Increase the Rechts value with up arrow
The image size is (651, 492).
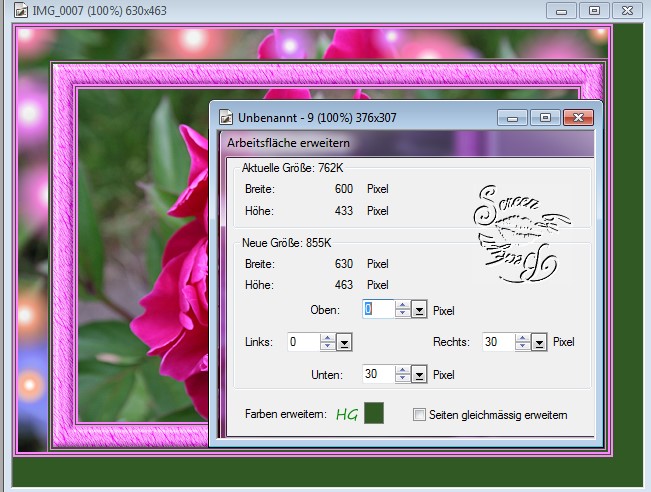pos(523,338)
